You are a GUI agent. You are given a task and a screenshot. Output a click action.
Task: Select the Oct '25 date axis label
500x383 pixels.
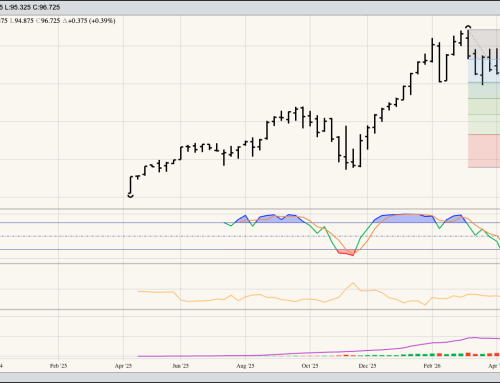(x=310, y=366)
